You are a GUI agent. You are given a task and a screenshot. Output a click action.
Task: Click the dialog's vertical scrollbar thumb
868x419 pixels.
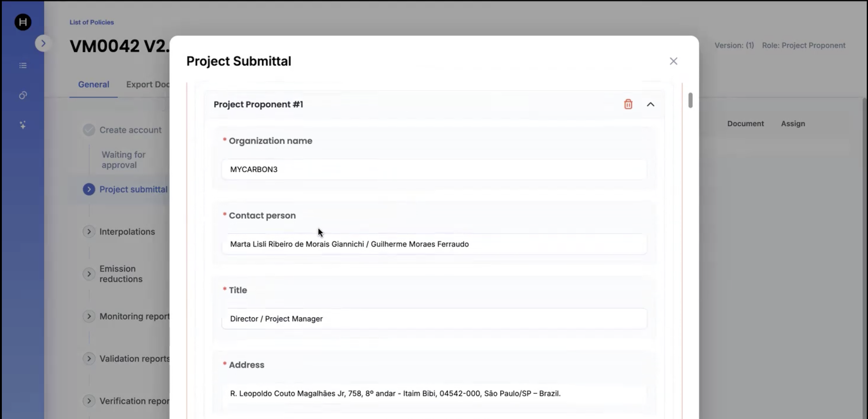click(x=690, y=100)
